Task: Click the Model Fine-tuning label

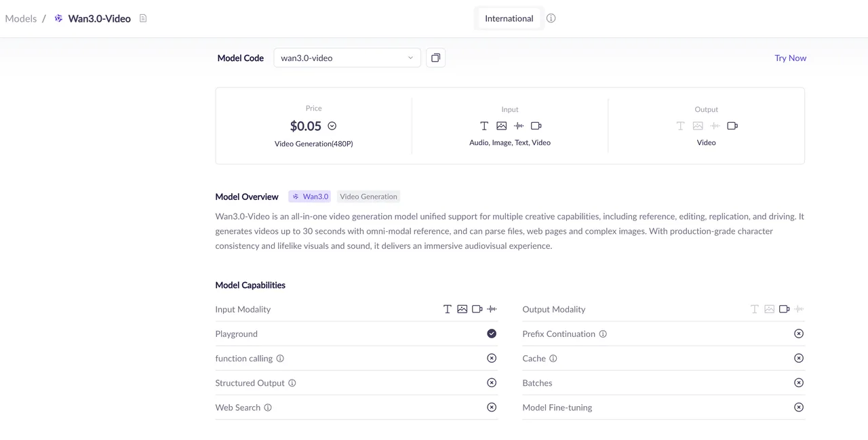Action: point(557,407)
